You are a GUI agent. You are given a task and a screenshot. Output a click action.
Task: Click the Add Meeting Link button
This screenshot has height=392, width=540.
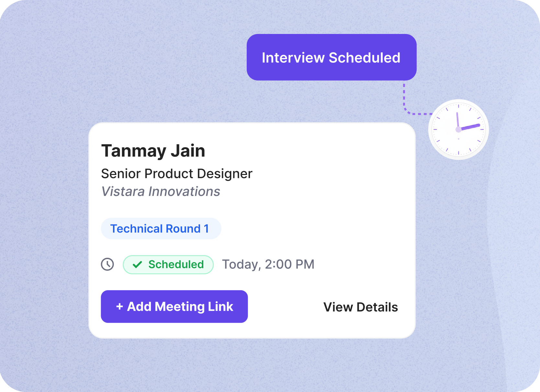[174, 306]
